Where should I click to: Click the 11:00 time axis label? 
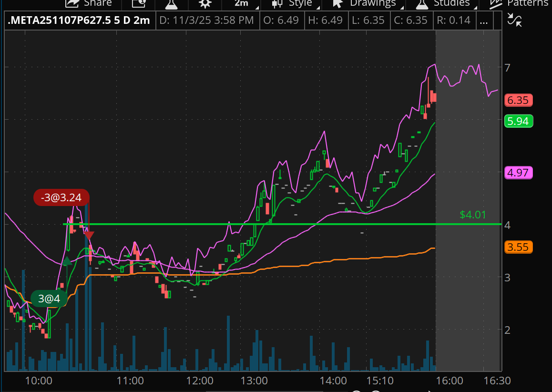(x=130, y=381)
